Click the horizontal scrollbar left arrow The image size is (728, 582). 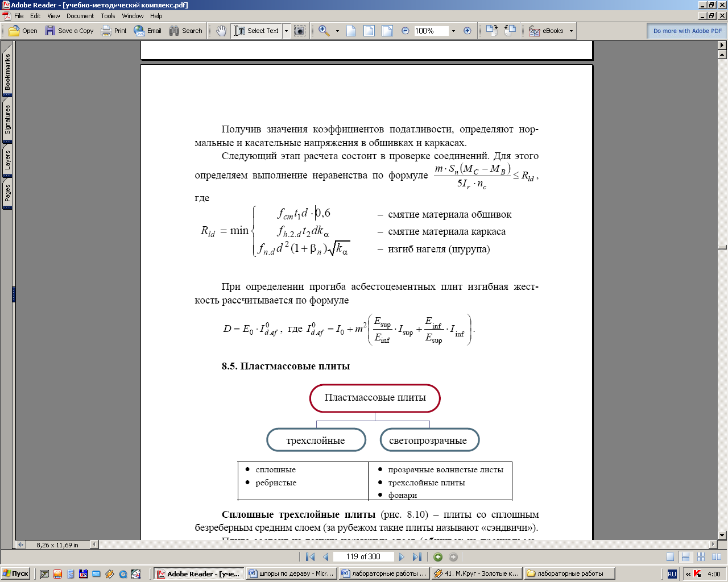coord(94,544)
